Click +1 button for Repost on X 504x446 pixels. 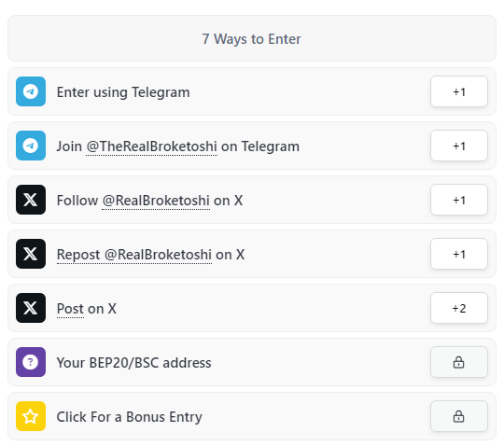[x=459, y=254]
